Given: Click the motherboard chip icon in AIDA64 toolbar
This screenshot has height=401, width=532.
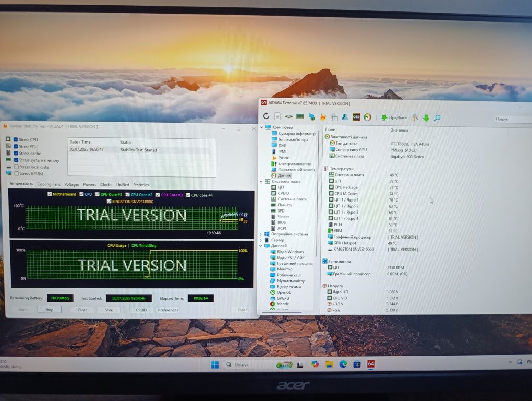Looking at the screenshot, I should tap(288, 116).
